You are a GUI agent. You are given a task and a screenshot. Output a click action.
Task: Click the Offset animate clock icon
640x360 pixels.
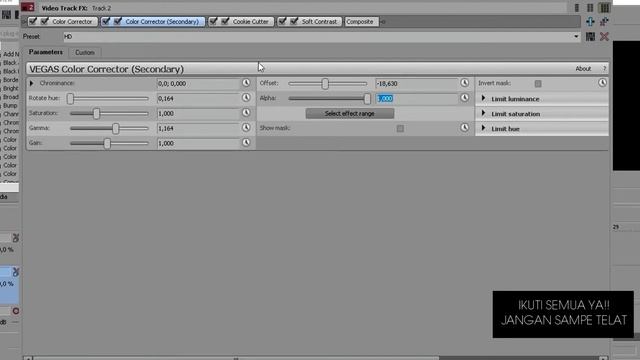coord(464,83)
